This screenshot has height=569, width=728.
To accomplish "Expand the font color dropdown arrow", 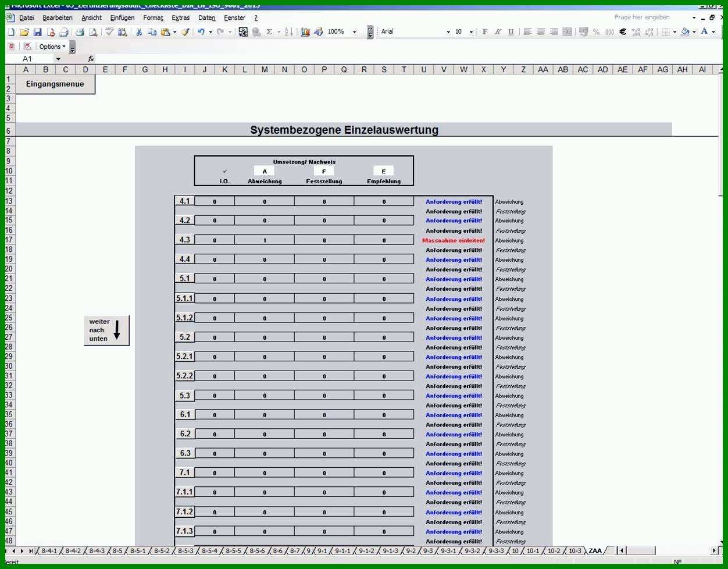I will coord(713,32).
